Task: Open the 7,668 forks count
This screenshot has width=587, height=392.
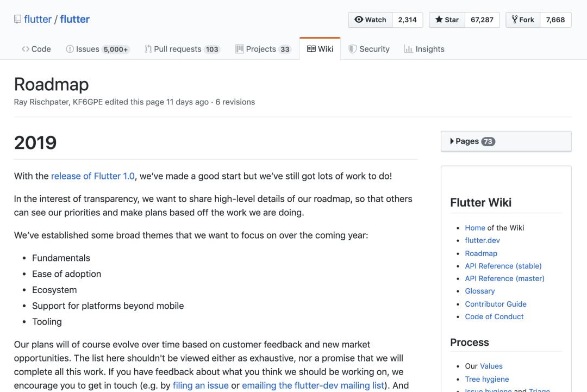Action: [x=555, y=20]
